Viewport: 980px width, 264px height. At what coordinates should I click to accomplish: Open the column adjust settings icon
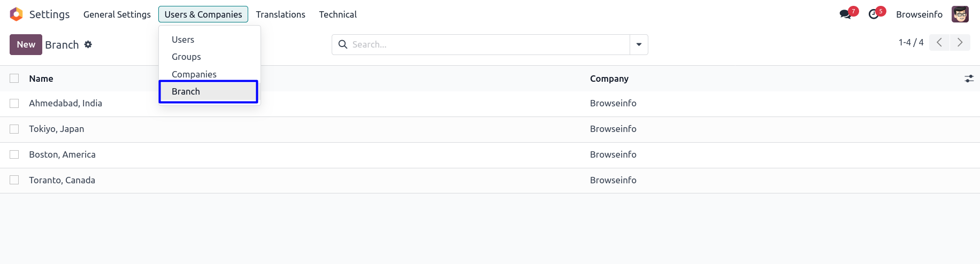[x=969, y=79]
